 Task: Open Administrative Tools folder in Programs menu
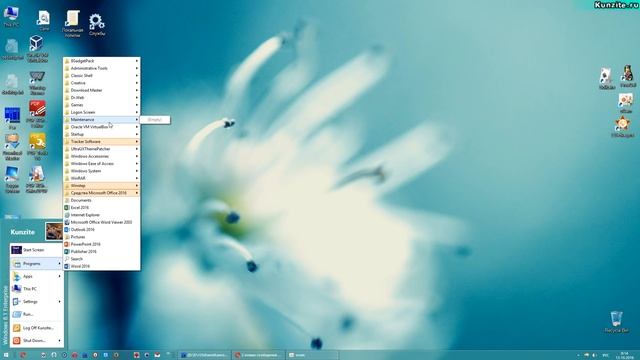[x=102, y=68]
